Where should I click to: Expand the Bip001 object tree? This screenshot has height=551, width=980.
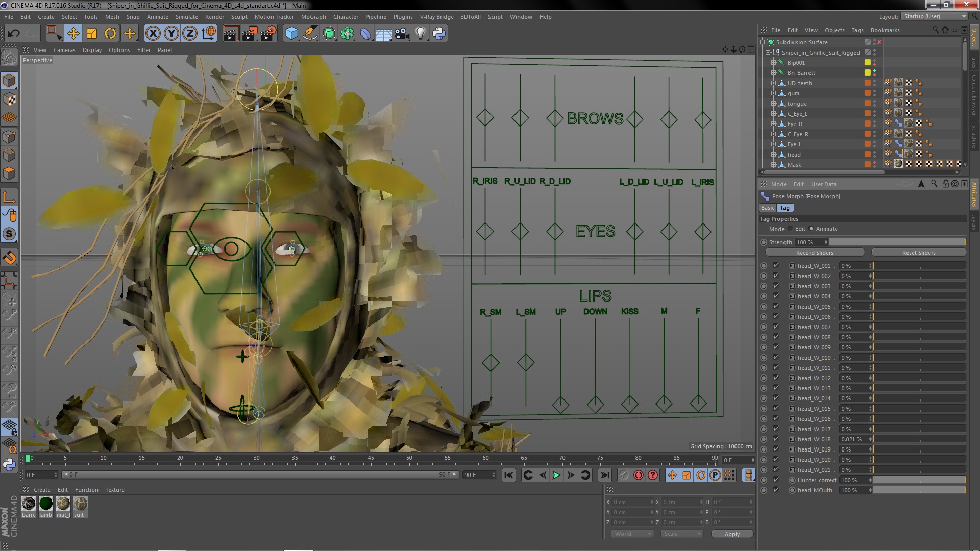[773, 63]
